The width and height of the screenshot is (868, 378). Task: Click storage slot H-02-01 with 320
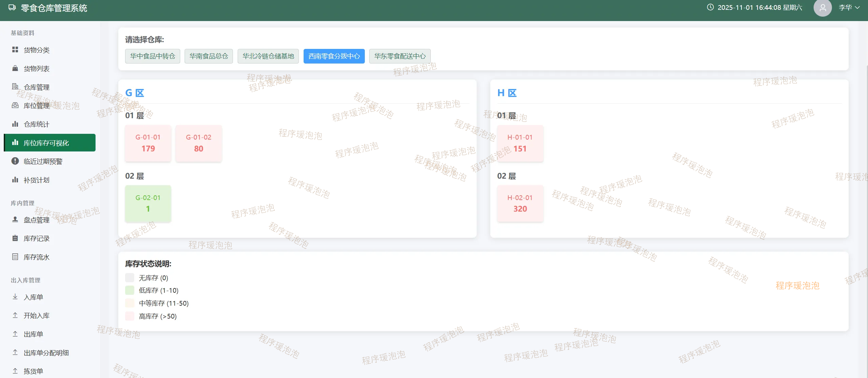tap(520, 203)
